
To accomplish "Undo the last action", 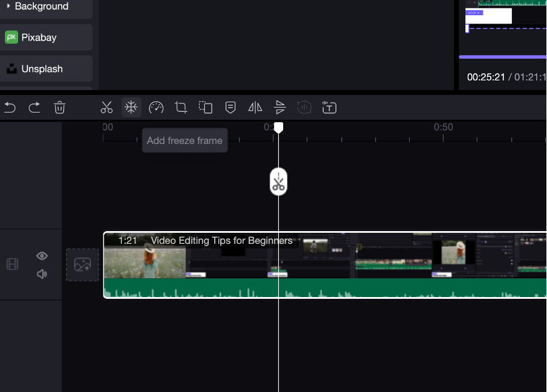I will [x=10, y=108].
